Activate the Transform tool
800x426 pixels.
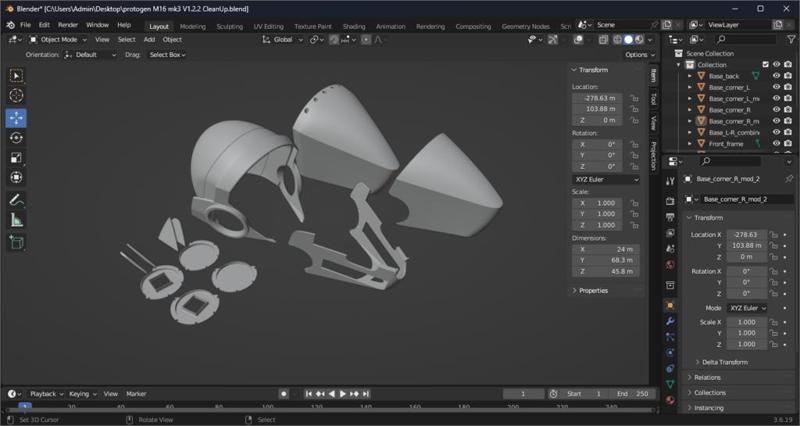point(16,178)
